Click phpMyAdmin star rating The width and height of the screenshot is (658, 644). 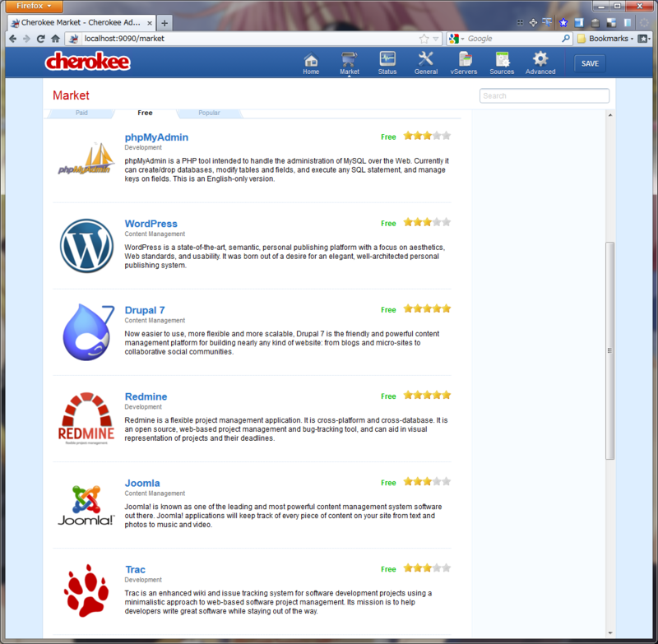(427, 136)
